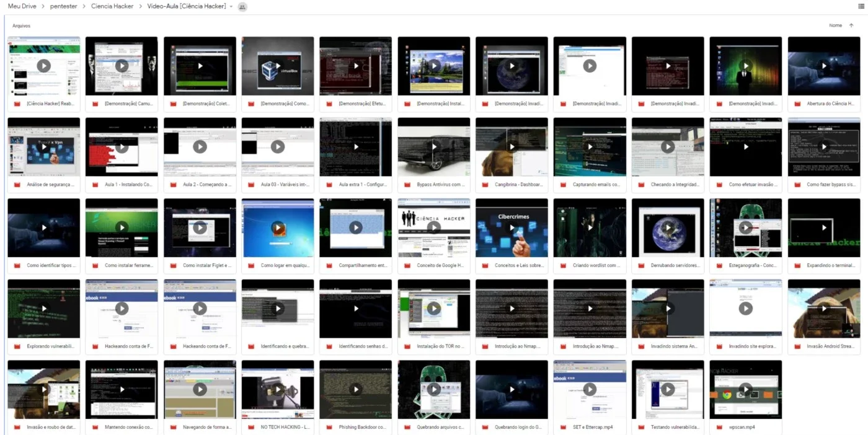Select Cibercrimes 'Conceitos e Leis sobre...' thumbnail

point(511,227)
